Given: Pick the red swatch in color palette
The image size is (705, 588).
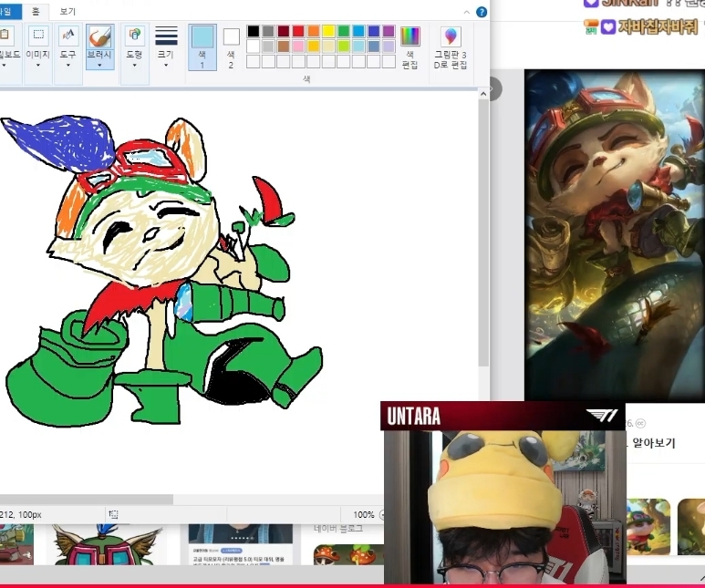Looking at the screenshot, I should pyautogui.click(x=298, y=31).
